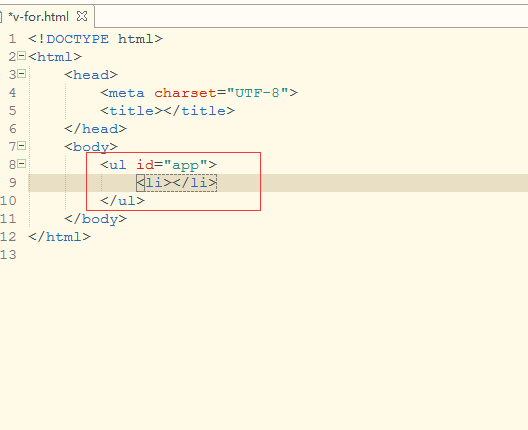This screenshot has width=528, height=430.
Task: Click the charset attribute name
Action: (x=185, y=93)
